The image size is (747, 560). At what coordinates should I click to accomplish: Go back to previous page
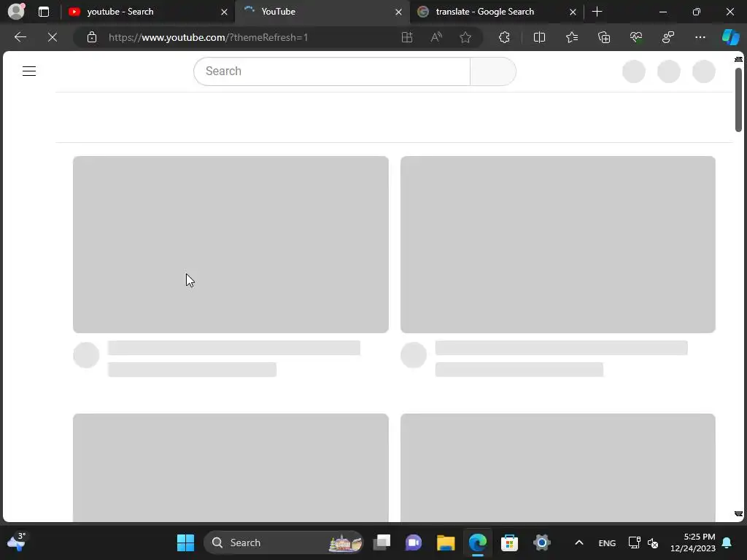(20, 37)
